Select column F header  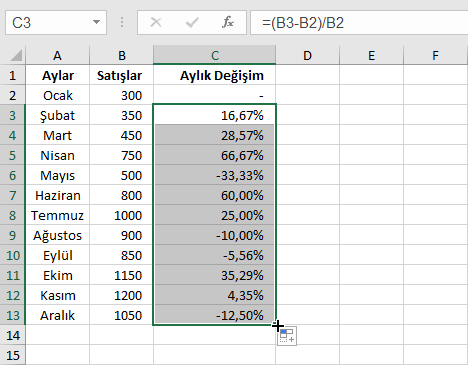(435, 55)
